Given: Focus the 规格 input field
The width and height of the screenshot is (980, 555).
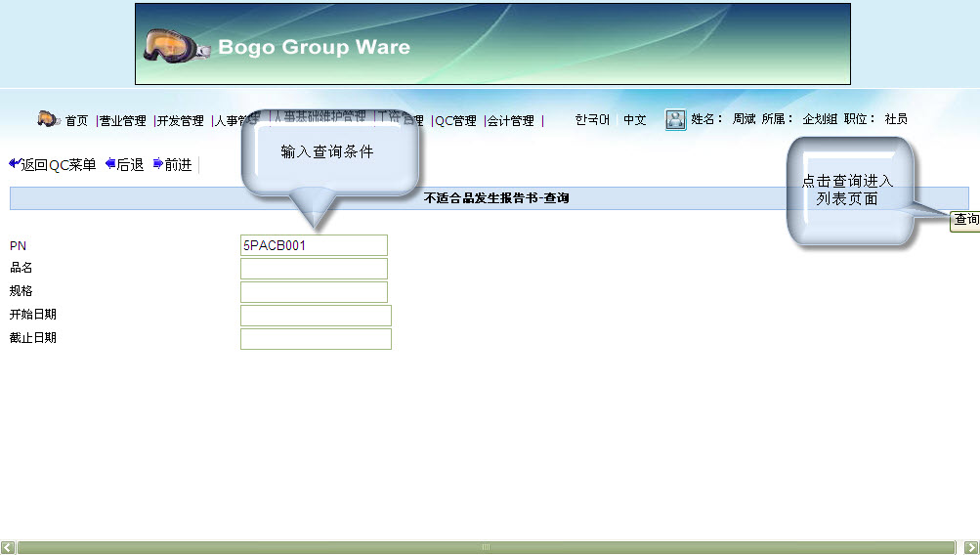Looking at the screenshot, I should (x=314, y=292).
